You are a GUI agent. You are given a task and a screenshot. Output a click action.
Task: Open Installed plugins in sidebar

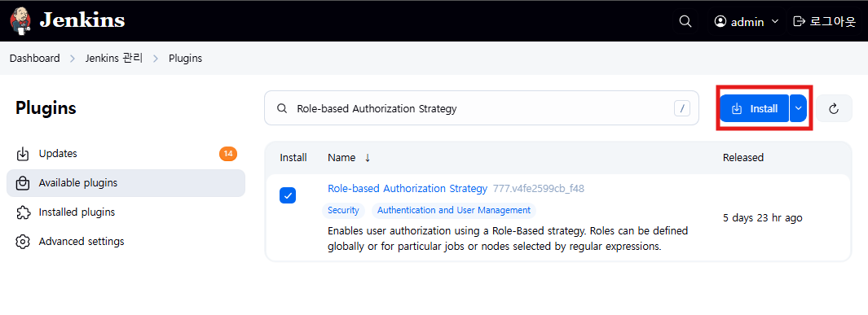pos(126,212)
